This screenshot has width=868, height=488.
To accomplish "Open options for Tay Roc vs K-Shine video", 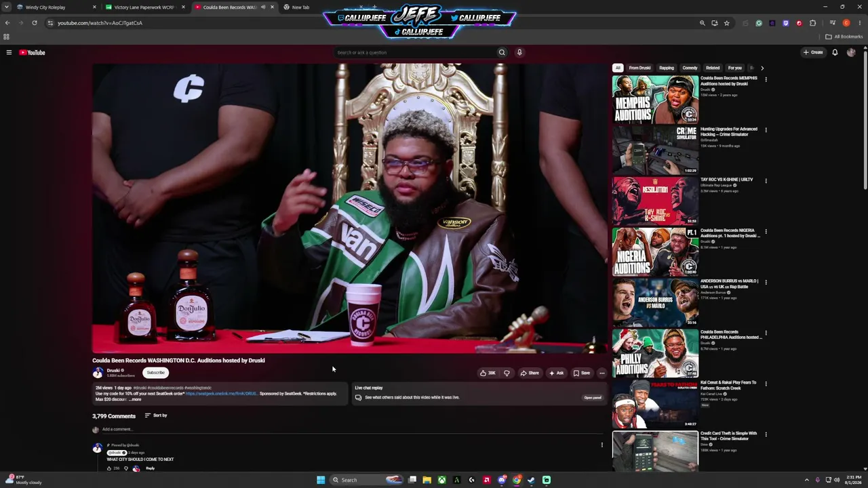I will (766, 181).
